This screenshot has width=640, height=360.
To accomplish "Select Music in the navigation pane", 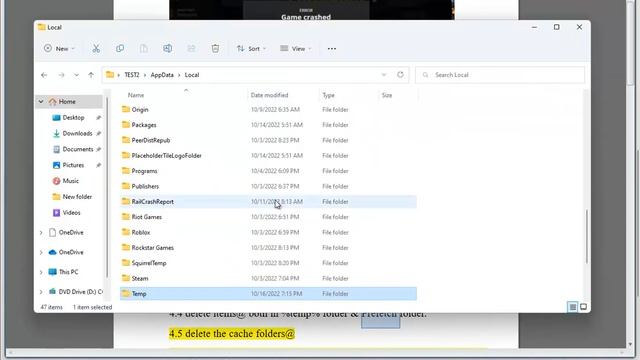I will point(70,181).
